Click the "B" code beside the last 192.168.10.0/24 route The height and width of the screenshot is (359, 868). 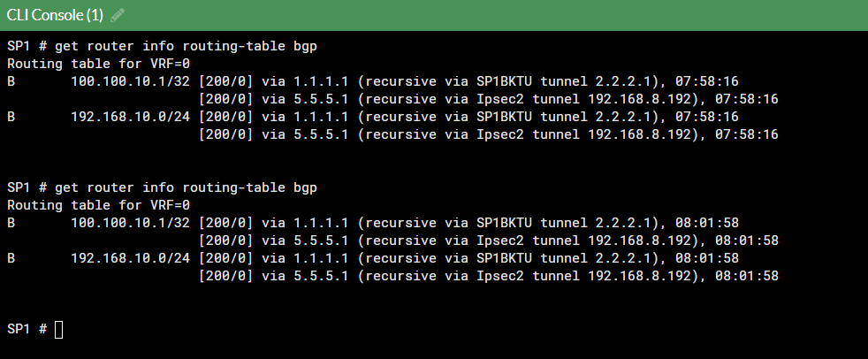(11, 258)
